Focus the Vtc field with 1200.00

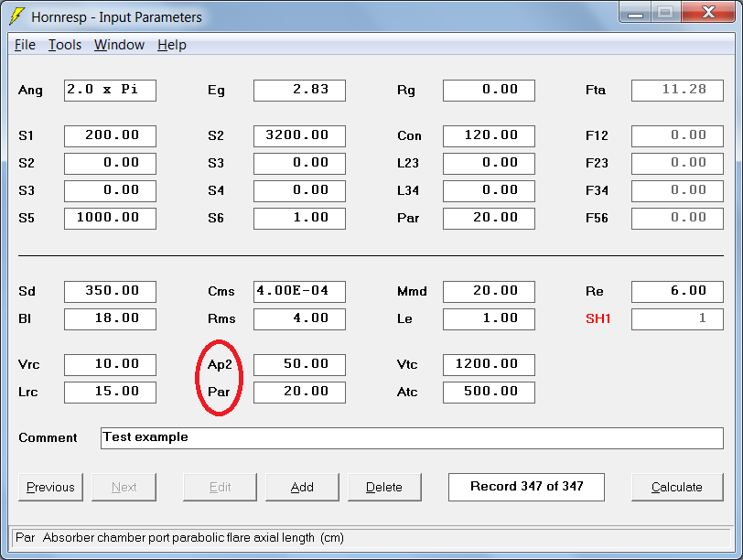[489, 365]
